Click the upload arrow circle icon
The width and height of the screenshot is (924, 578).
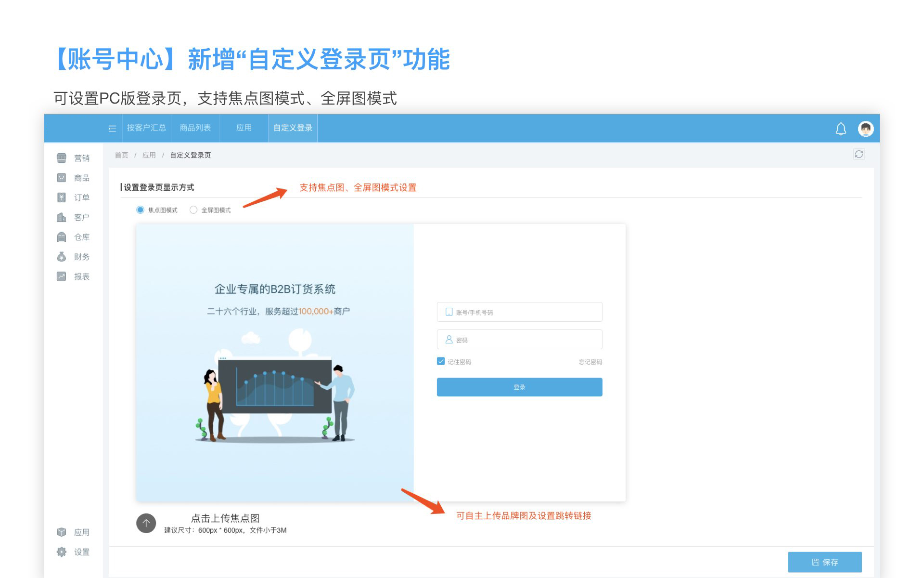[x=146, y=523]
